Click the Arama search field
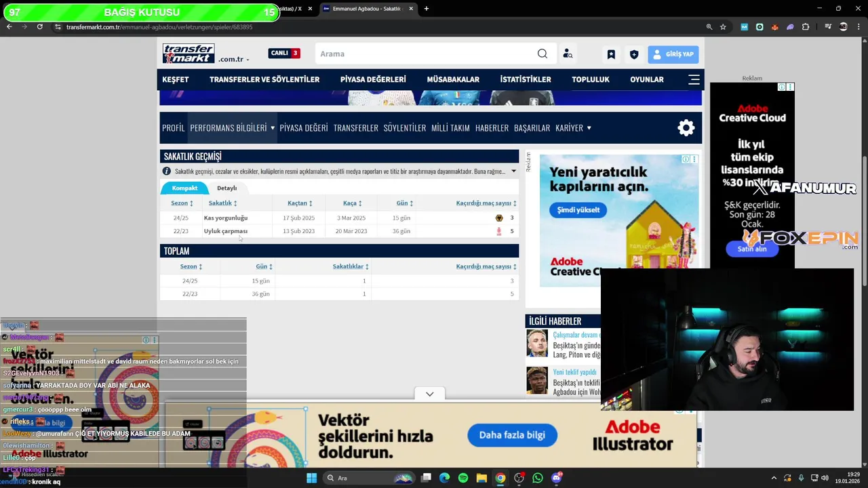The width and height of the screenshot is (868, 488). pos(425,54)
